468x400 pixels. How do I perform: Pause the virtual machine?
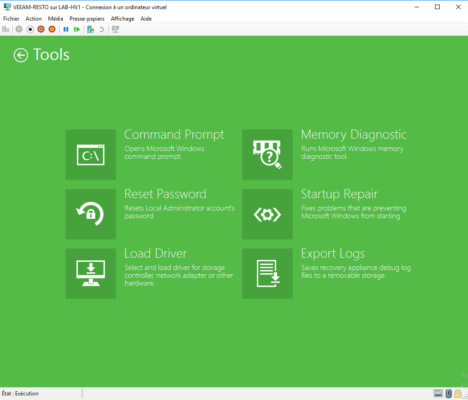[66, 29]
